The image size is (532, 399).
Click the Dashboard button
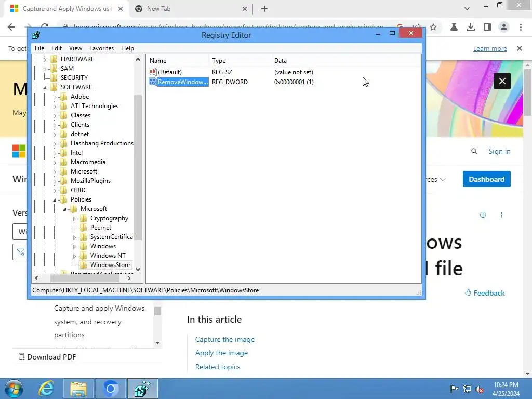pyautogui.click(x=486, y=179)
